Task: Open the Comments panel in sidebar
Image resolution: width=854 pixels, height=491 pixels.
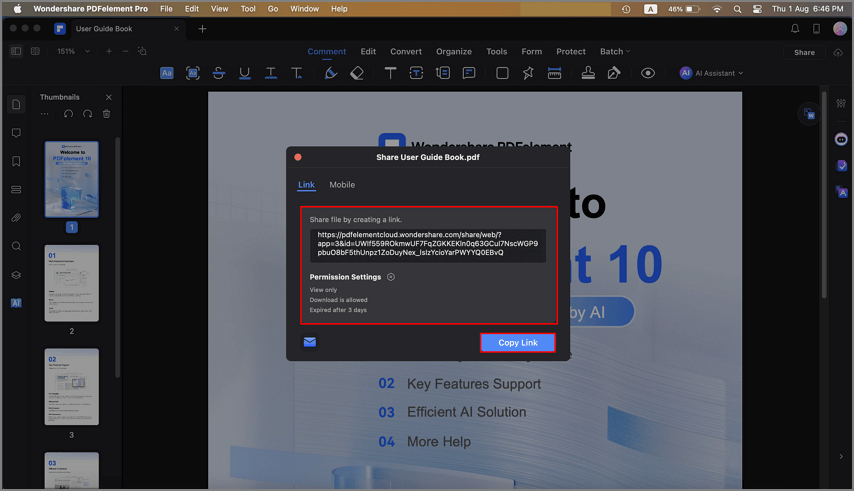Action: pos(16,133)
